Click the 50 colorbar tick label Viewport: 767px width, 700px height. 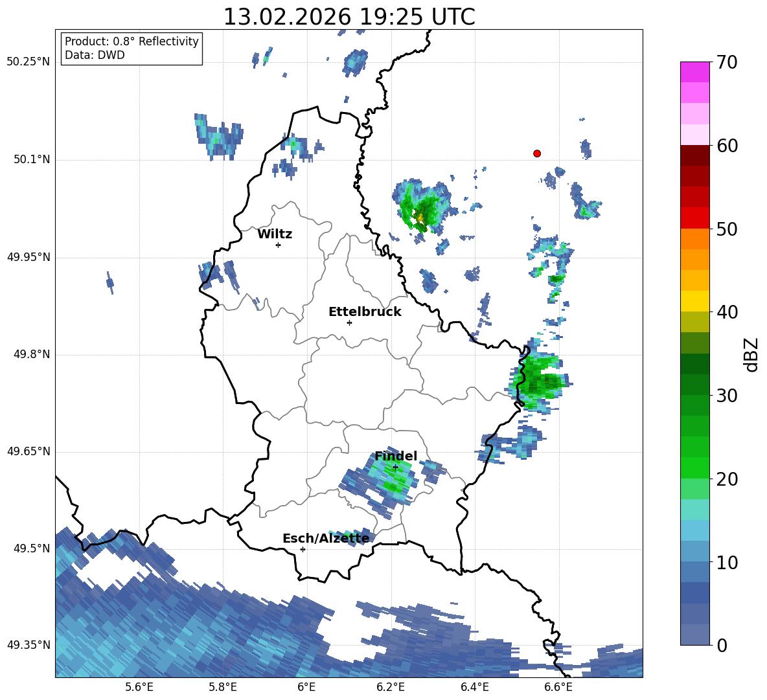click(x=727, y=229)
